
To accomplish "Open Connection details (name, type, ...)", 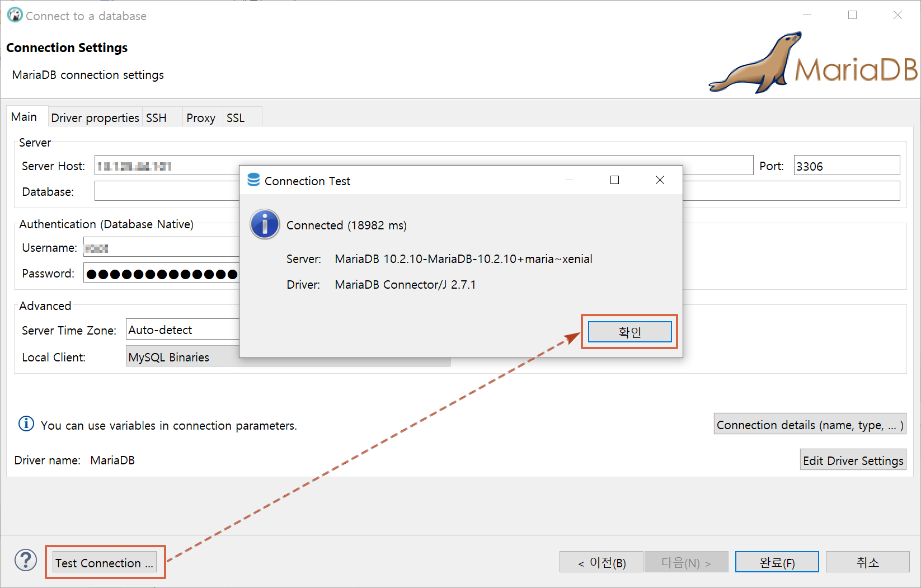I will click(x=810, y=425).
